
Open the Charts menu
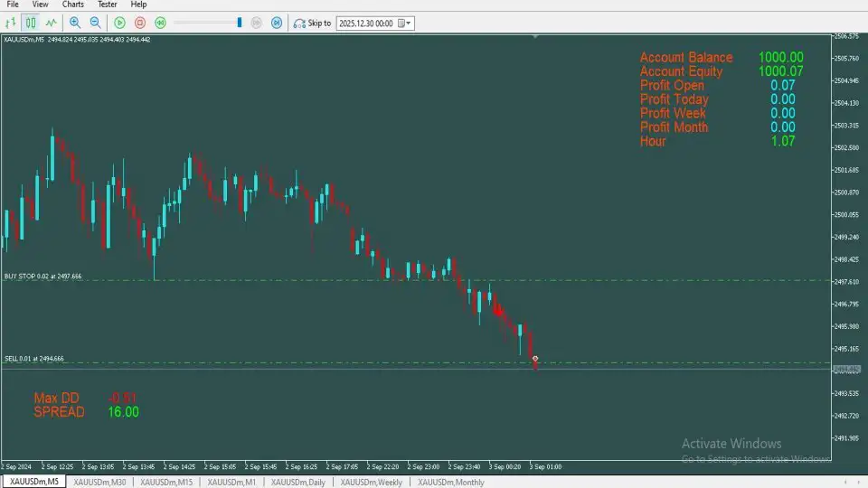[x=73, y=5]
